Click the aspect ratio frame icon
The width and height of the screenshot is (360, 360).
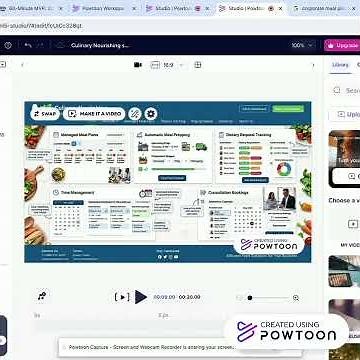[155, 65]
